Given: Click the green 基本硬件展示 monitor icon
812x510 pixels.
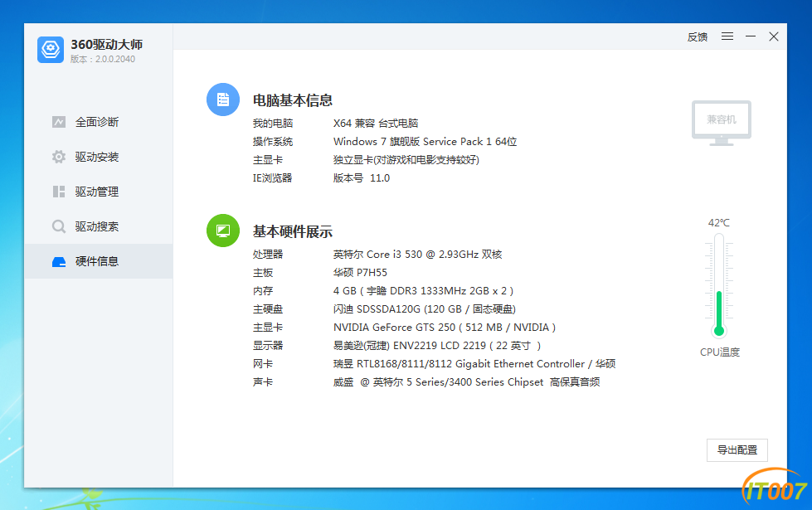Looking at the screenshot, I should click(x=223, y=231).
